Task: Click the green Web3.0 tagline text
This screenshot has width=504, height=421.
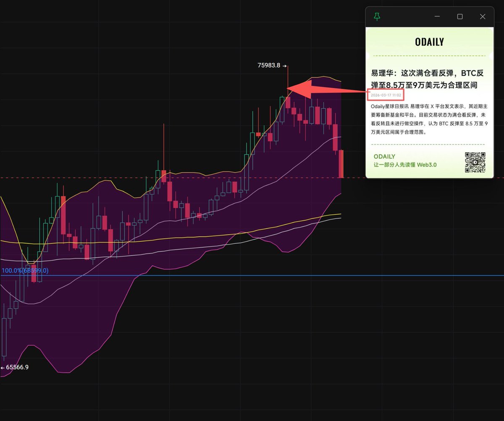Action: point(404,165)
